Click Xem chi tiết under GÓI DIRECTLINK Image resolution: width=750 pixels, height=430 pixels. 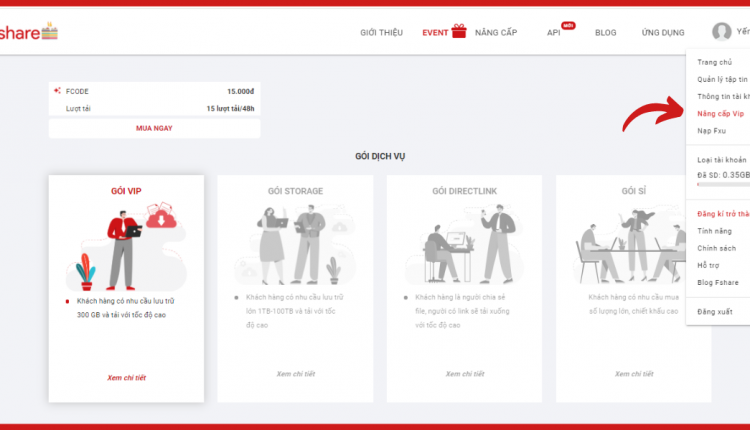465,374
